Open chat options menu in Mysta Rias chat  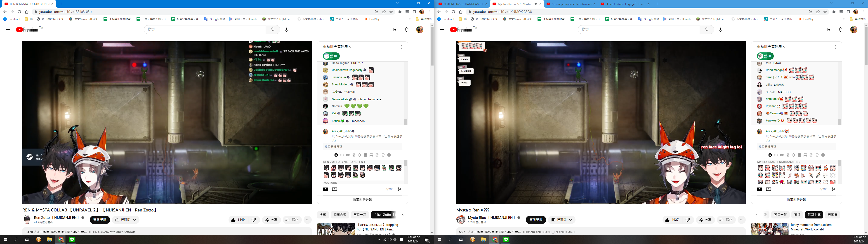point(835,47)
